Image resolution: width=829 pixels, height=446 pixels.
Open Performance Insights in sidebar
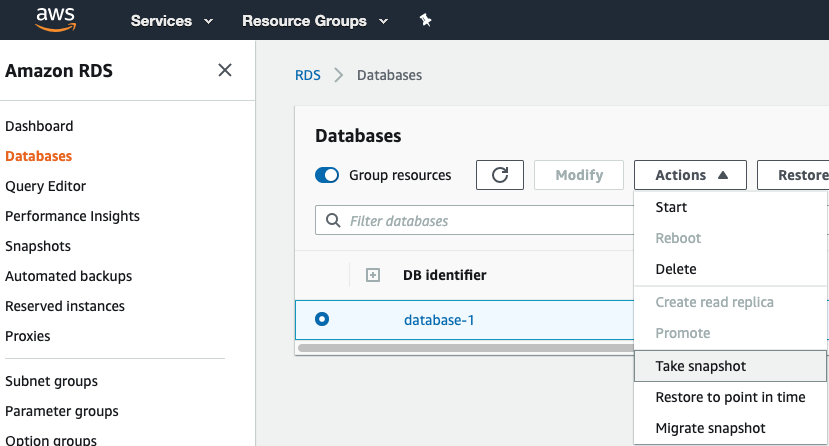[x=72, y=216]
